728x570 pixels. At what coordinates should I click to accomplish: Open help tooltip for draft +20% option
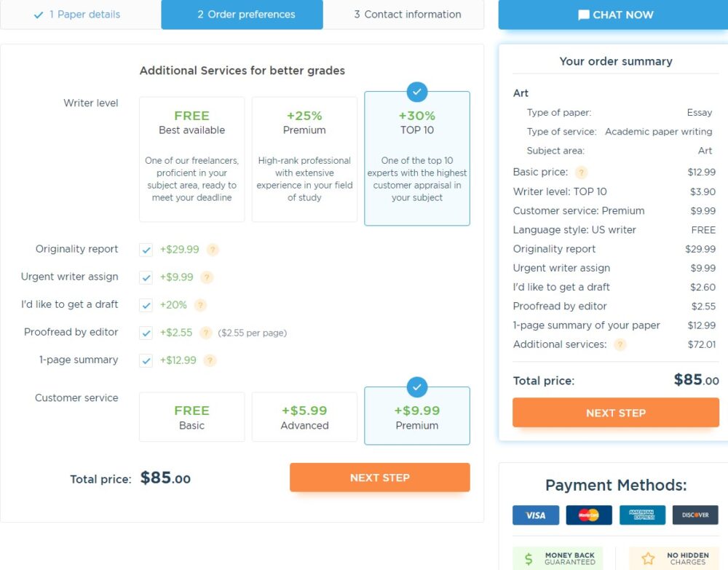200,305
